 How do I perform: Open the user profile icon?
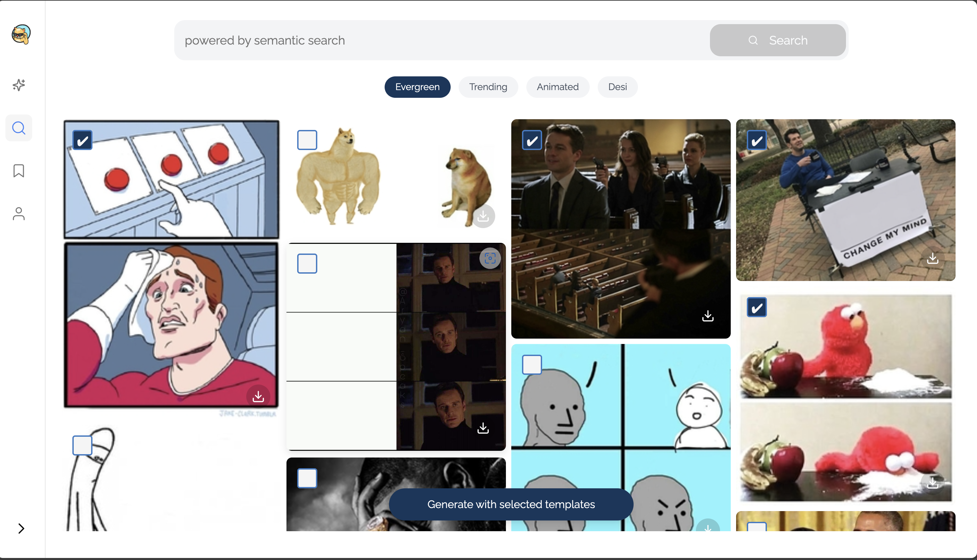click(x=19, y=214)
